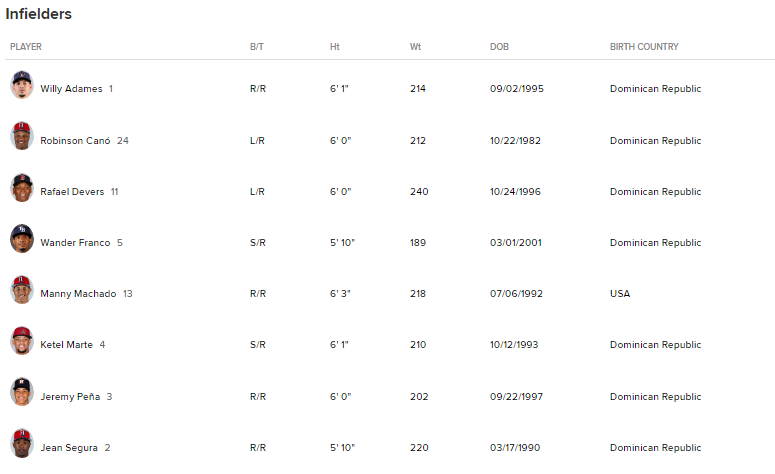
Task: Select Manny Machado's USA birth country
Action: (x=620, y=294)
